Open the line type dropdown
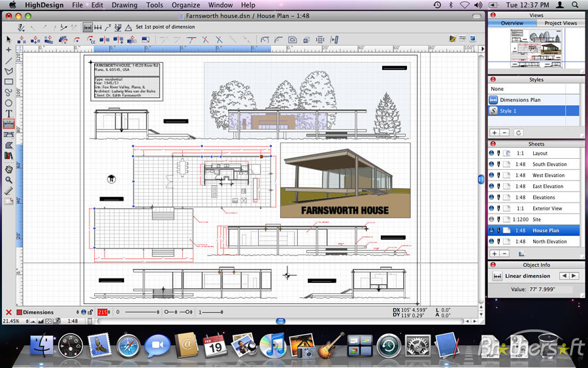 157,312
